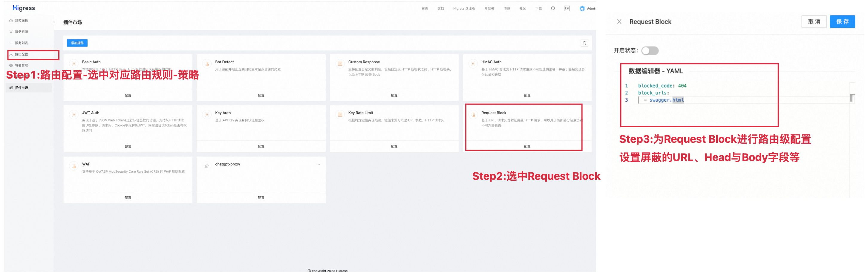Open the 下载 top navigation link

[x=538, y=8]
